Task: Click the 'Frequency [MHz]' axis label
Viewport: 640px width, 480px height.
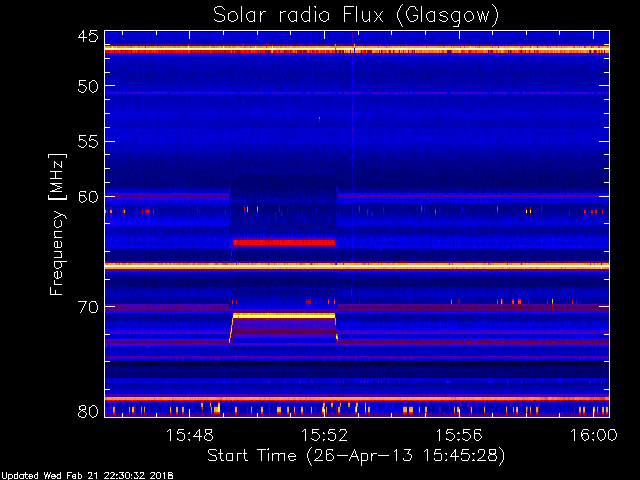Action: coord(57,224)
